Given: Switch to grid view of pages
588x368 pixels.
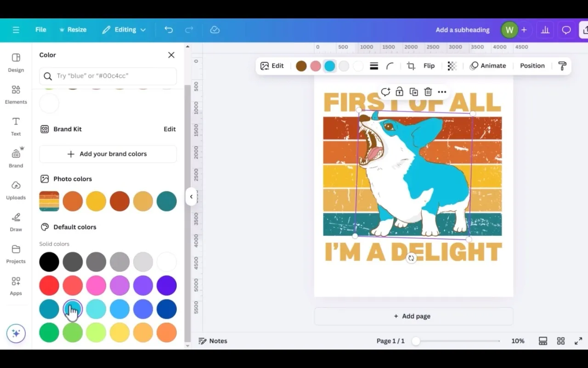Looking at the screenshot, I should point(560,341).
